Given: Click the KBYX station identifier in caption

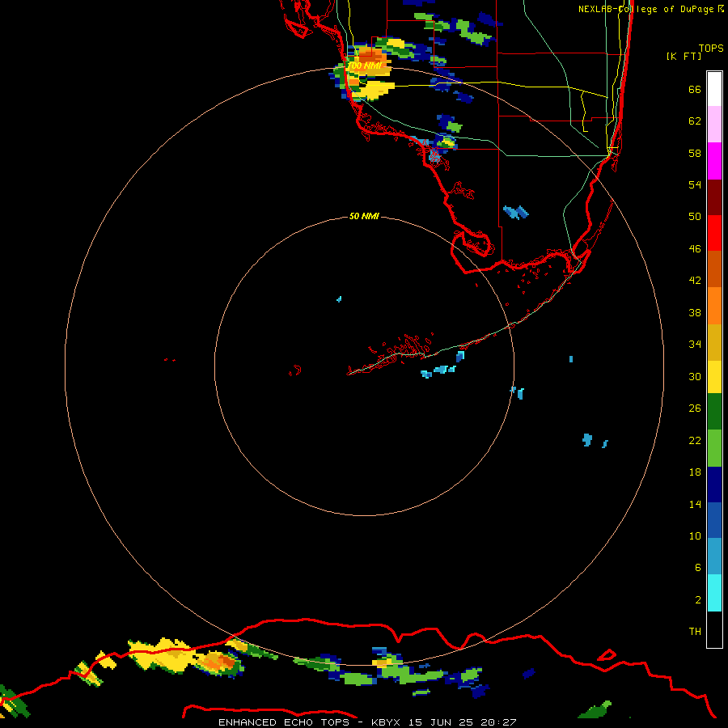Looking at the screenshot, I should 385,722.
